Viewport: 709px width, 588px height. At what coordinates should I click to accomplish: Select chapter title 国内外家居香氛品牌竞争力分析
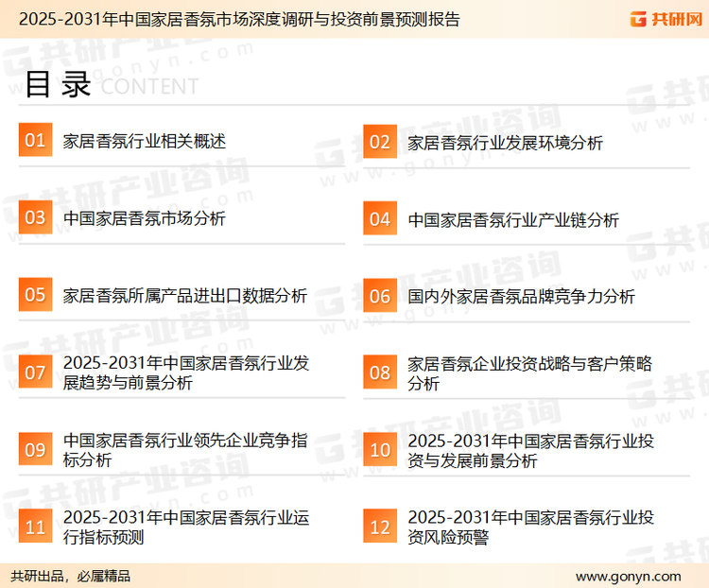[521, 297]
